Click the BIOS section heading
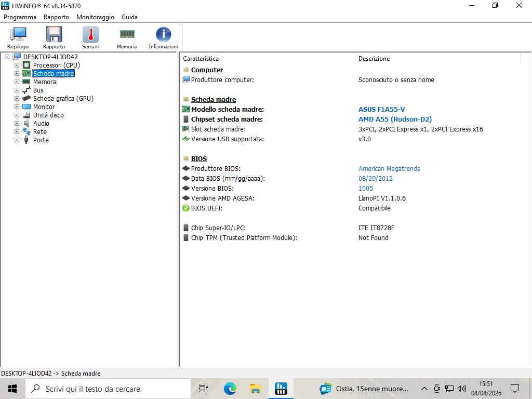Viewport: 532px width, 399px height. pos(199,159)
